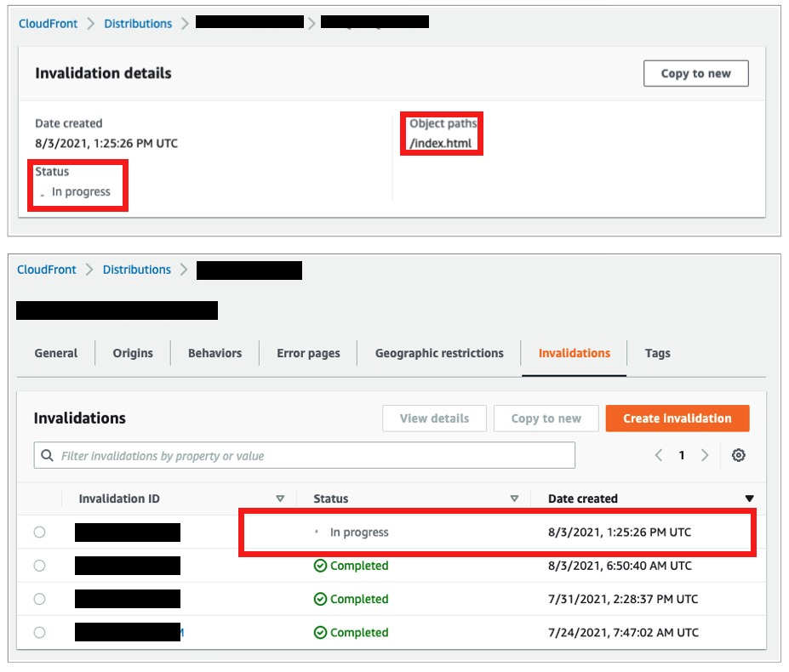The image size is (789, 672).
Task: Select the invalidation created 8/3/2021 6:50:40 AM
Action: [x=39, y=566]
